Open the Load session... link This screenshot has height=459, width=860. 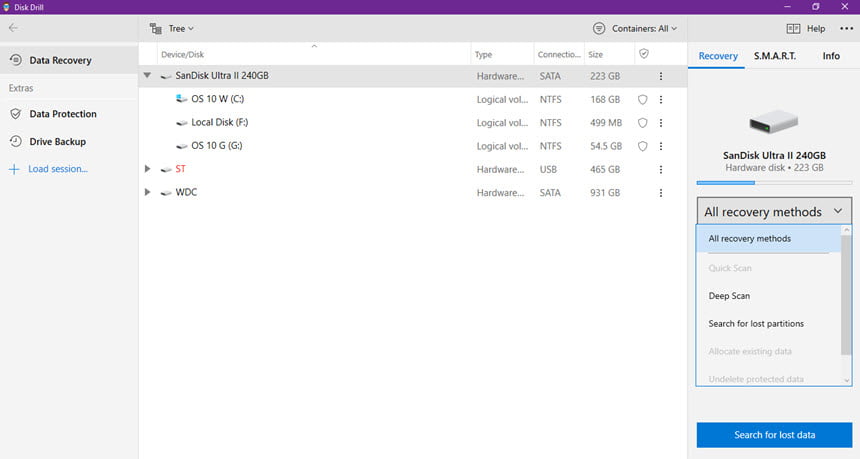click(58, 169)
